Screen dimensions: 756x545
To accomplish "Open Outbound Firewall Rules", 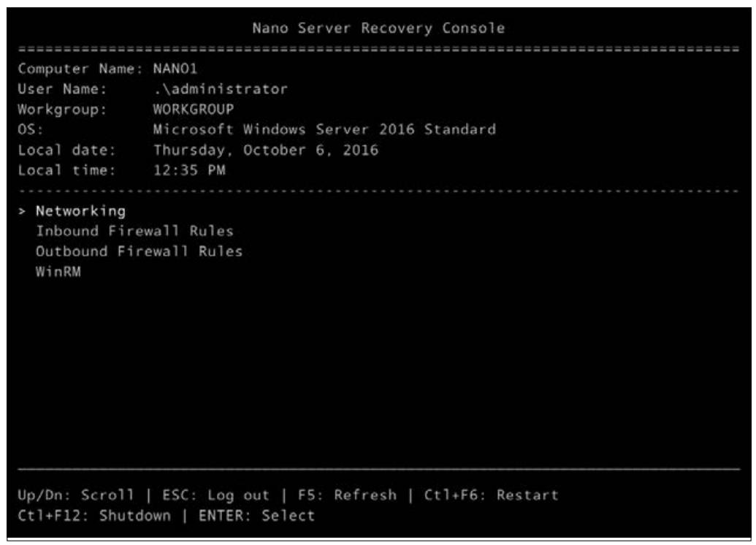I will [139, 251].
